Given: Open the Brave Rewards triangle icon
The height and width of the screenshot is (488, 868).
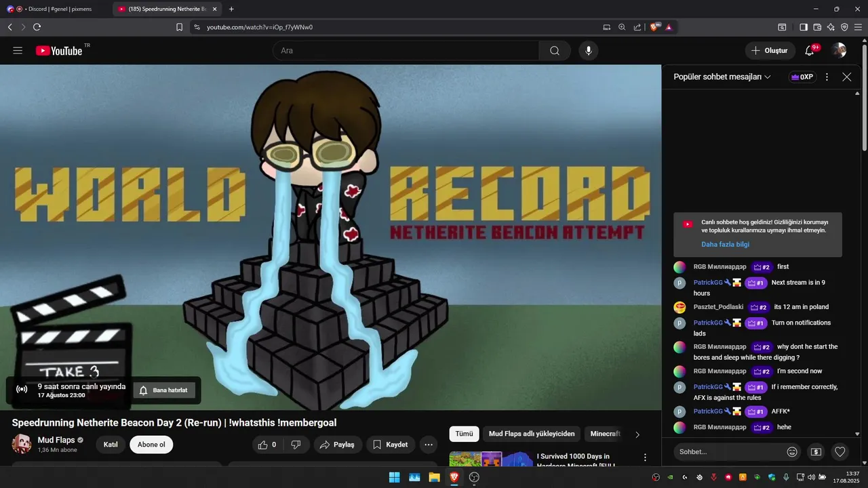Looking at the screenshot, I should tap(669, 27).
